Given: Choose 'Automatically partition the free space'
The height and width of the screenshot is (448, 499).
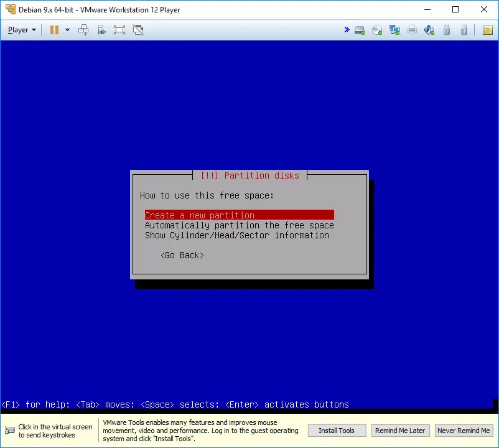Looking at the screenshot, I should [239, 225].
